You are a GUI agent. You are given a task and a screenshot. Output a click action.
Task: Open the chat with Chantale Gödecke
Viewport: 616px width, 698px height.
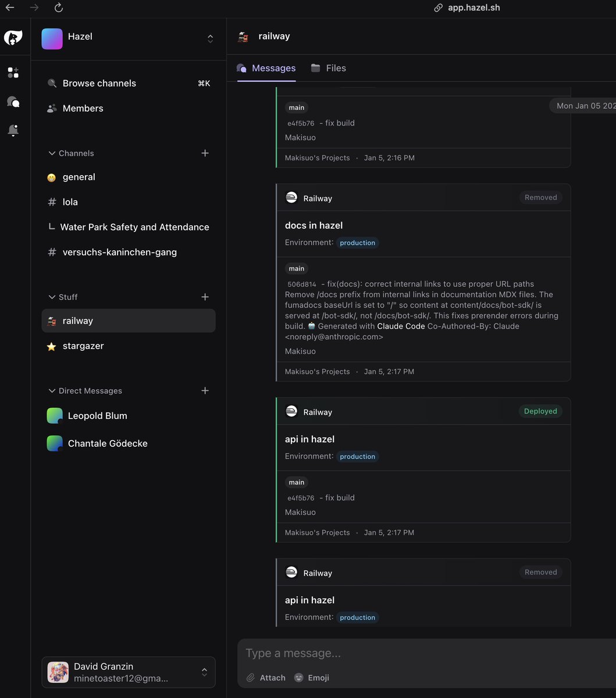[x=129, y=443]
